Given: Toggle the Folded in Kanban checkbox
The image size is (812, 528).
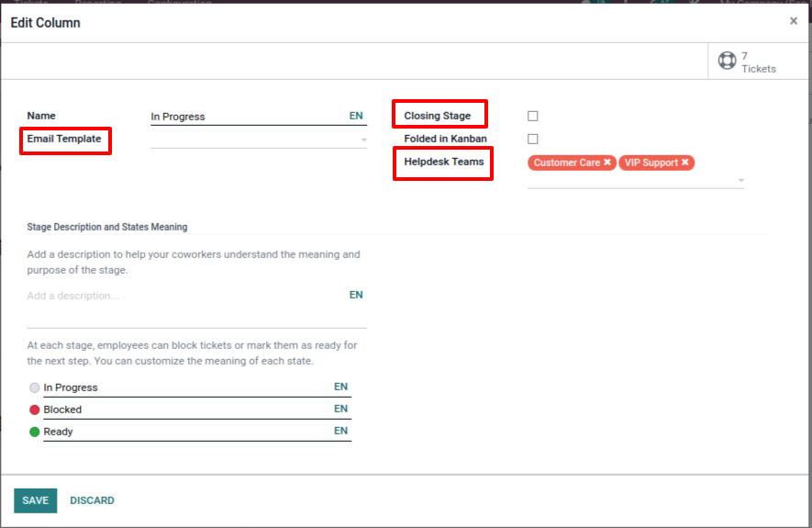Looking at the screenshot, I should pos(533,140).
